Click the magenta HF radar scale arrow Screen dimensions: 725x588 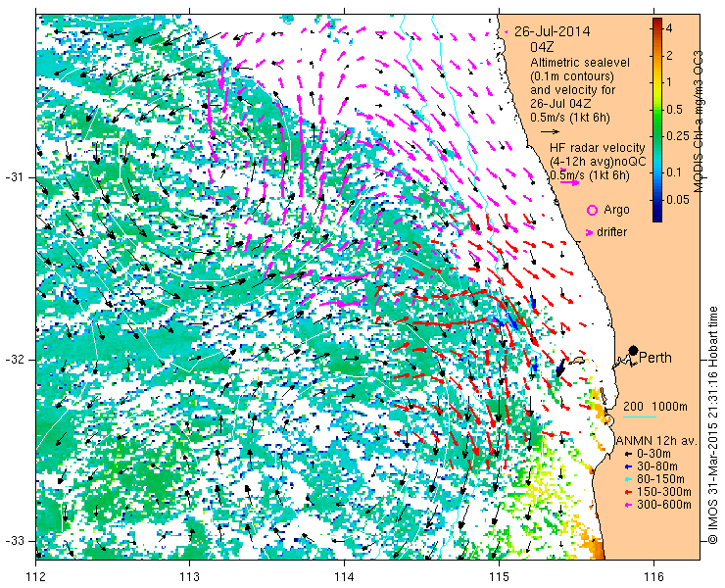point(569,182)
